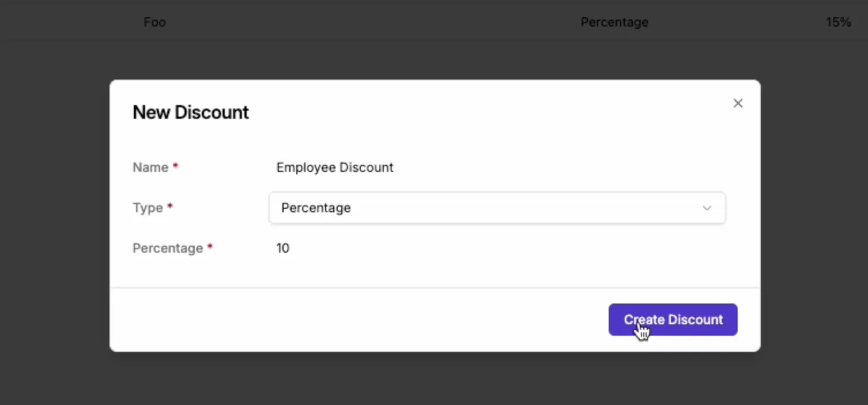This screenshot has width=868, height=405.
Task: Click the New Discount dialog heading
Action: (191, 112)
